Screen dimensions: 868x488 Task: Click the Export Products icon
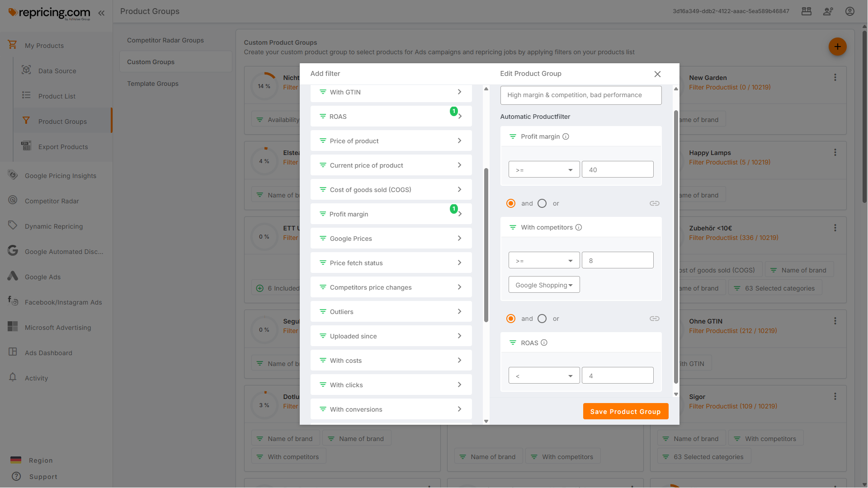(x=26, y=146)
